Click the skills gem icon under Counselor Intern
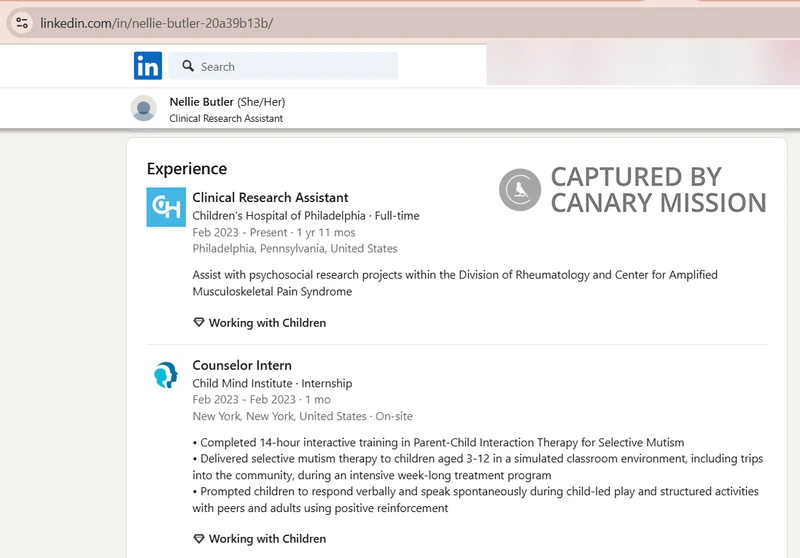The height and width of the screenshot is (558, 800). coord(199,539)
